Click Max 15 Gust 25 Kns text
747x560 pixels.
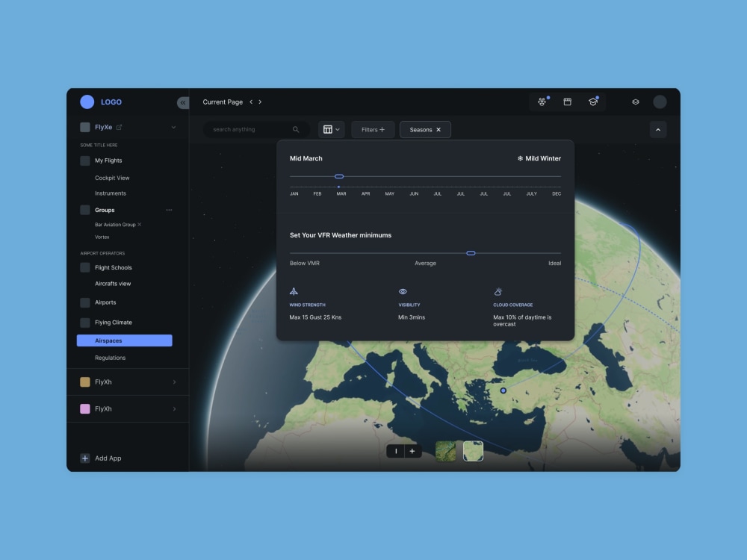315,317
